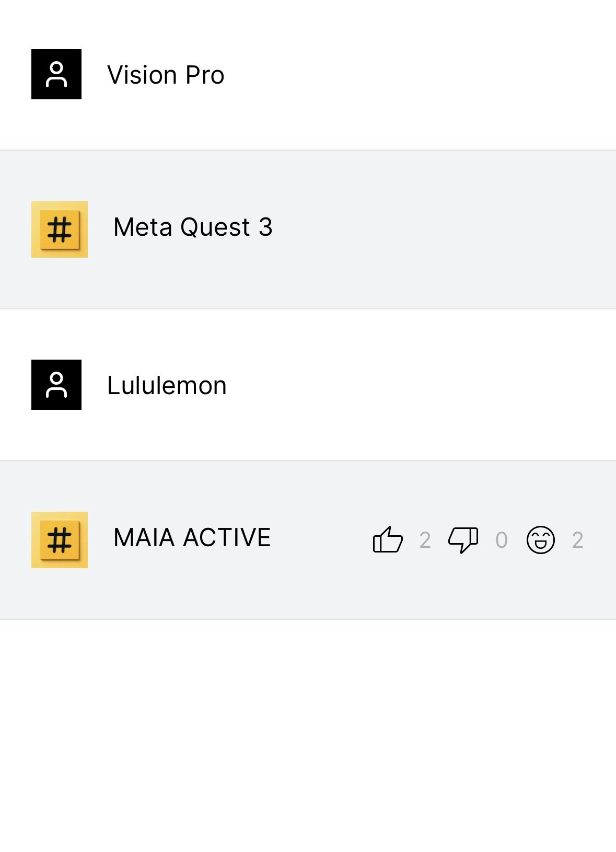
Task: Open the Meta Quest 3 text label
Action: [x=193, y=227]
